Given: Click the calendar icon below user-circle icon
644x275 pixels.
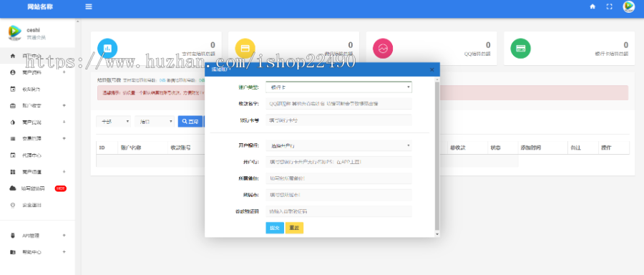Looking at the screenshot, I should 13,89.
